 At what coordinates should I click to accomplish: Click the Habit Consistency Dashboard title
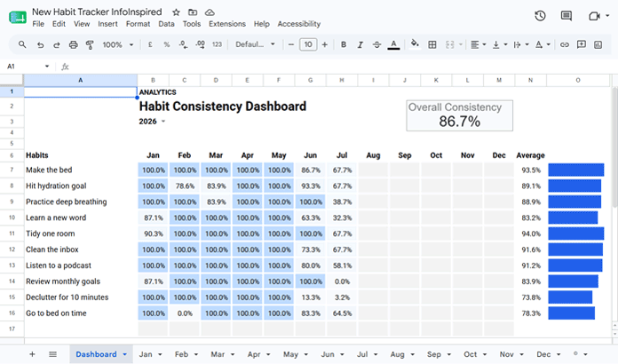pyautogui.click(x=223, y=107)
